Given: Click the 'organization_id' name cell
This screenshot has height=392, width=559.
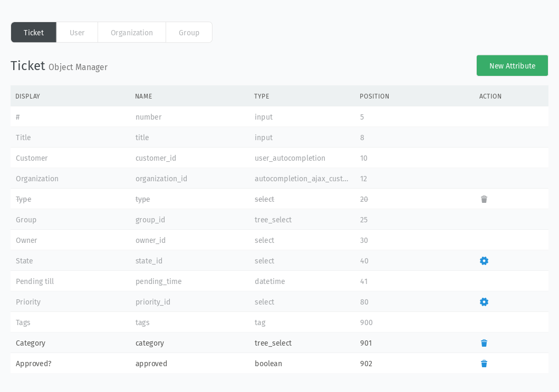Looking at the screenshot, I should click(161, 179).
